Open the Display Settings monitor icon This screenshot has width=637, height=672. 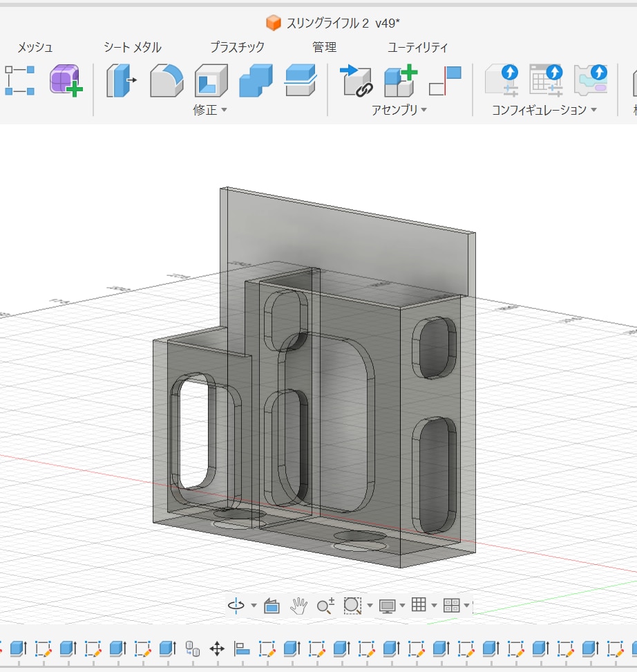(x=388, y=606)
